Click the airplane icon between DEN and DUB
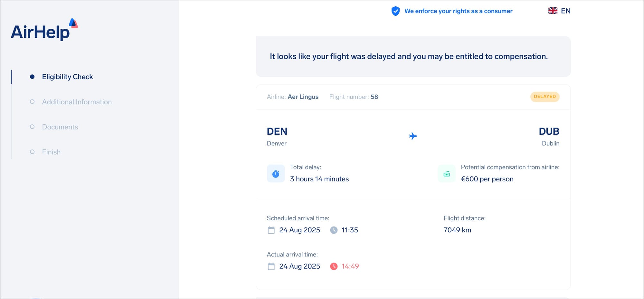Viewport: 644px width, 299px height. tap(413, 136)
